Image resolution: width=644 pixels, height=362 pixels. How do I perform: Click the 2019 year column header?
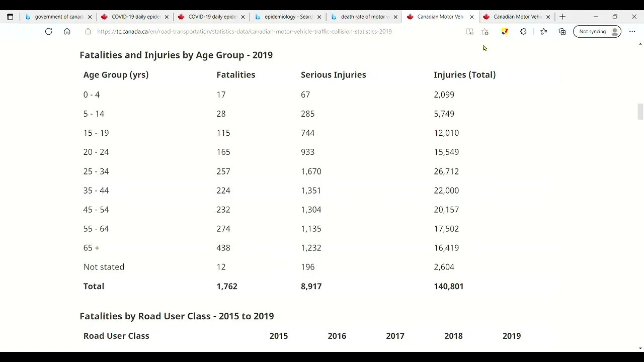click(512, 336)
